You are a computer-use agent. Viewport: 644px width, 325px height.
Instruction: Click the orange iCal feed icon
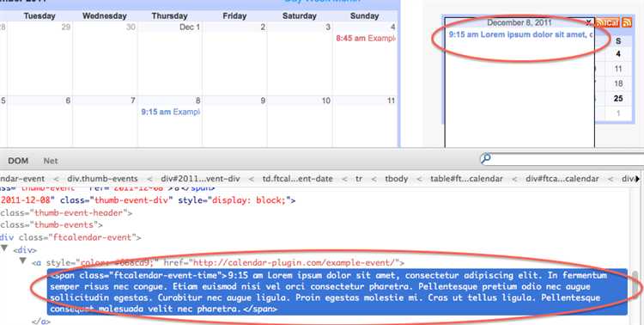[x=607, y=22]
